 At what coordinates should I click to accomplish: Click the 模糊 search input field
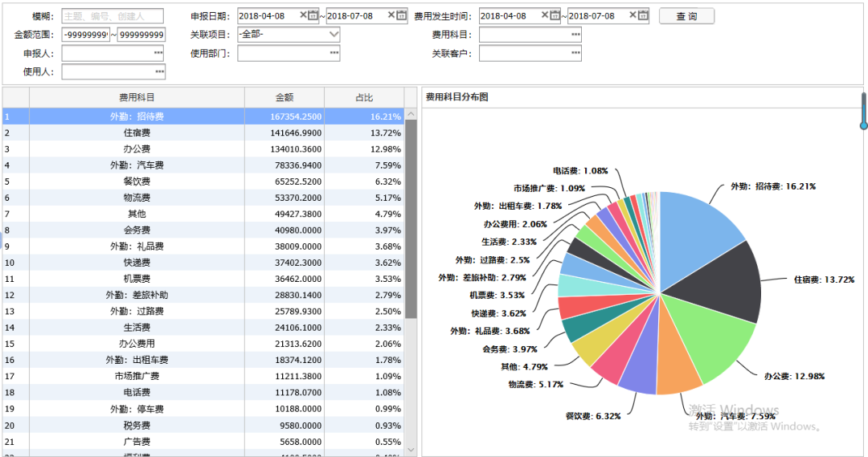click(x=112, y=16)
